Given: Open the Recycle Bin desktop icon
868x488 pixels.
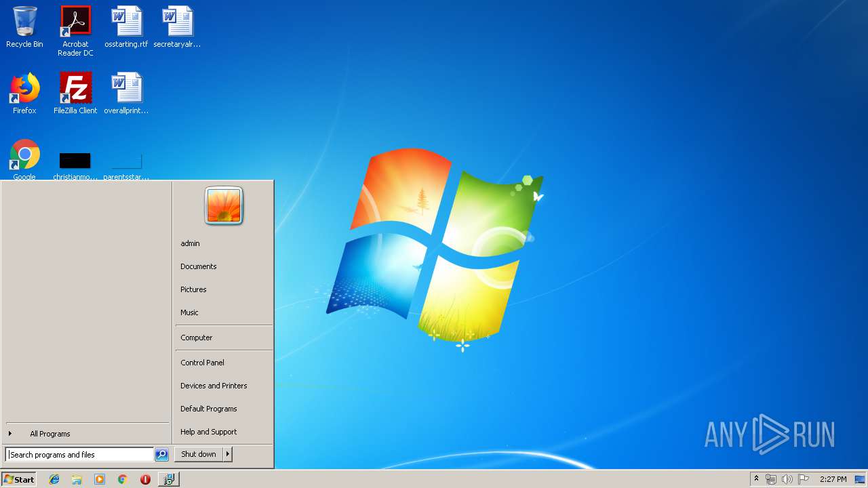Looking at the screenshot, I should click(24, 27).
